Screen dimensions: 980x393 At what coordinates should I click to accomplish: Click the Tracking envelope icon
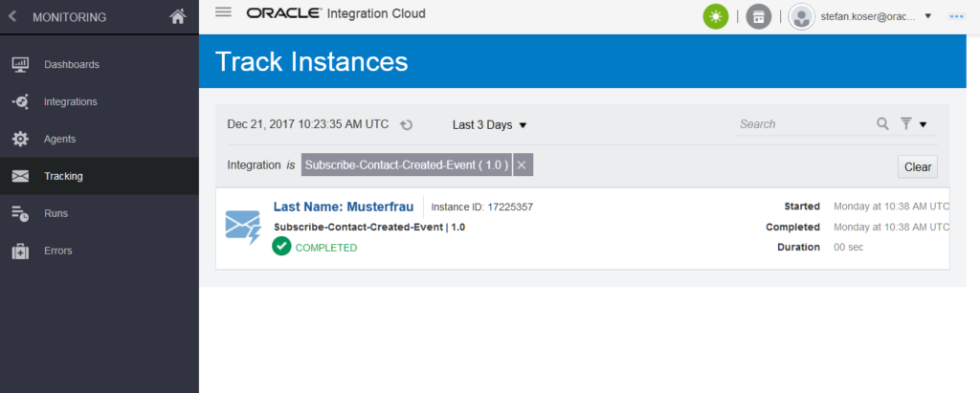(x=21, y=176)
